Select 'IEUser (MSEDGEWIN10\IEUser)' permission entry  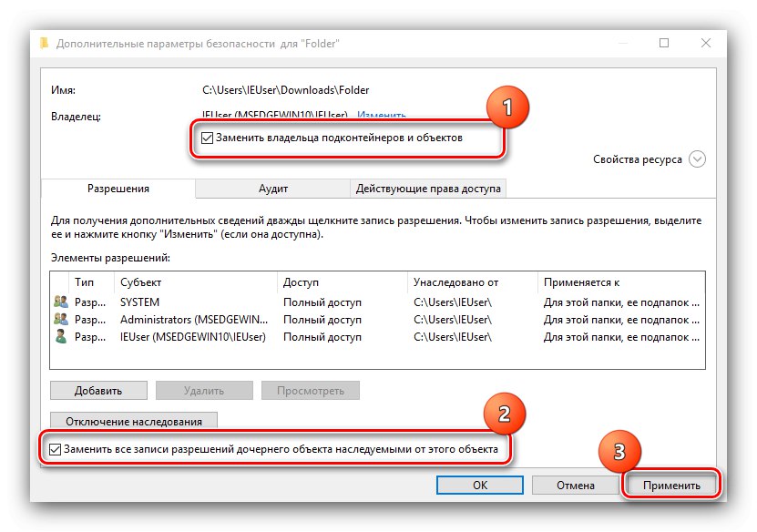pos(376,337)
